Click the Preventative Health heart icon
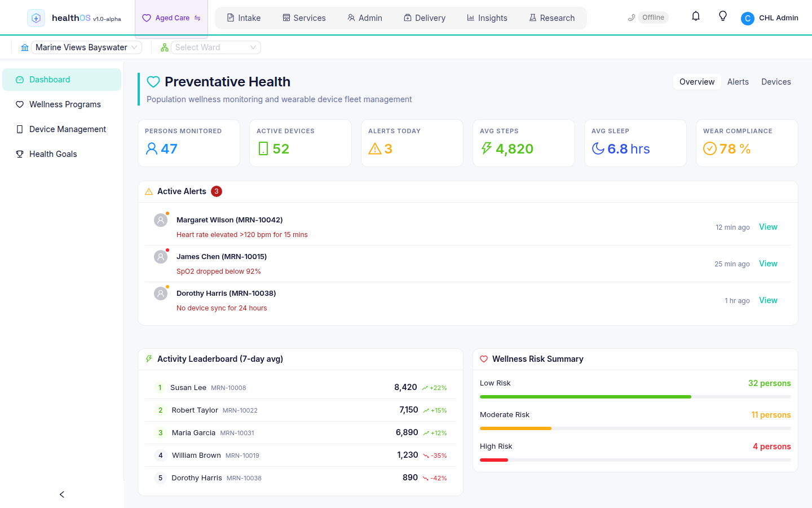 pyautogui.click(x=153, y=82)
